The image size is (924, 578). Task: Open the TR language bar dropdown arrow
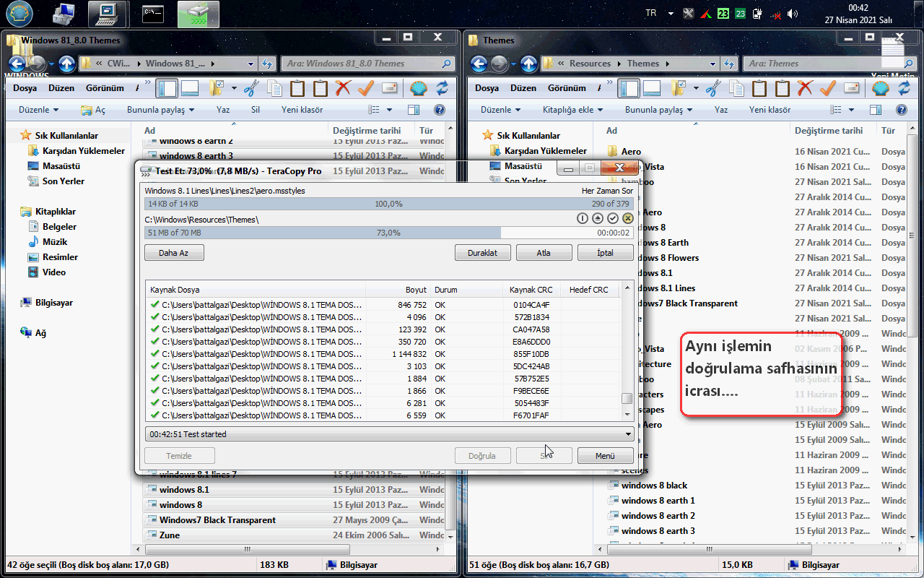671,13
